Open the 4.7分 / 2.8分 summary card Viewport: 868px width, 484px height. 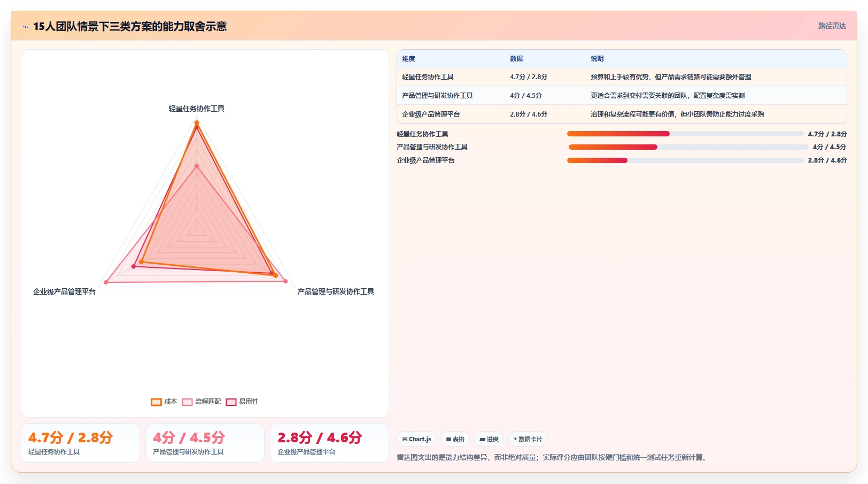pos(80,443)
